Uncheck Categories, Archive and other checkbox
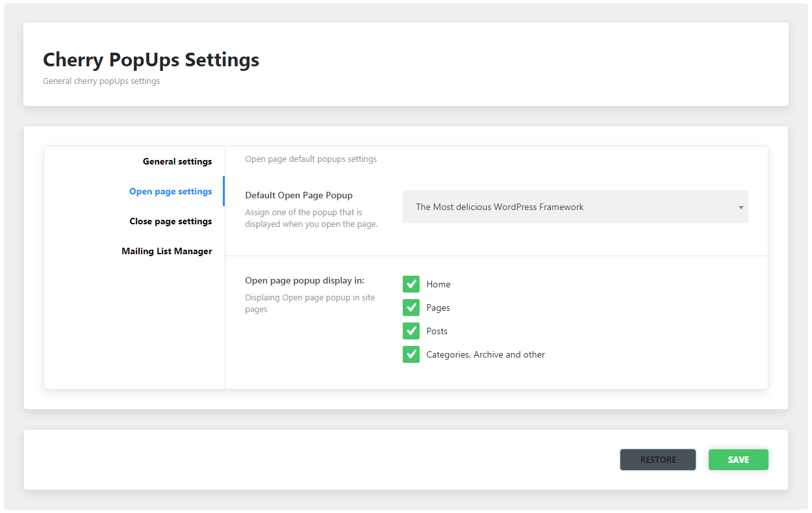The height and width of the screenshot is (513, 812). [x=411, y=354]
